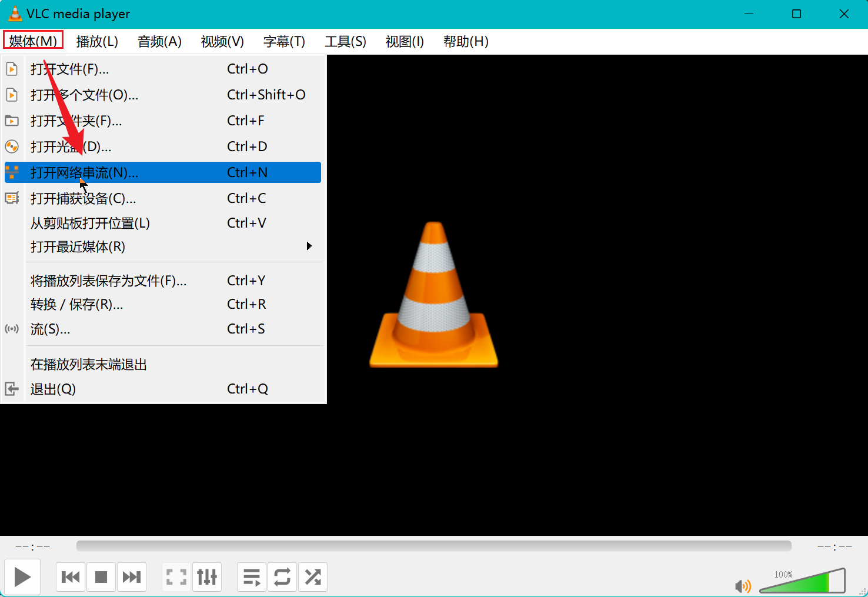Choose 流(S)... menu entry
This screenshot has height=597, width=868.
(163, 329)
